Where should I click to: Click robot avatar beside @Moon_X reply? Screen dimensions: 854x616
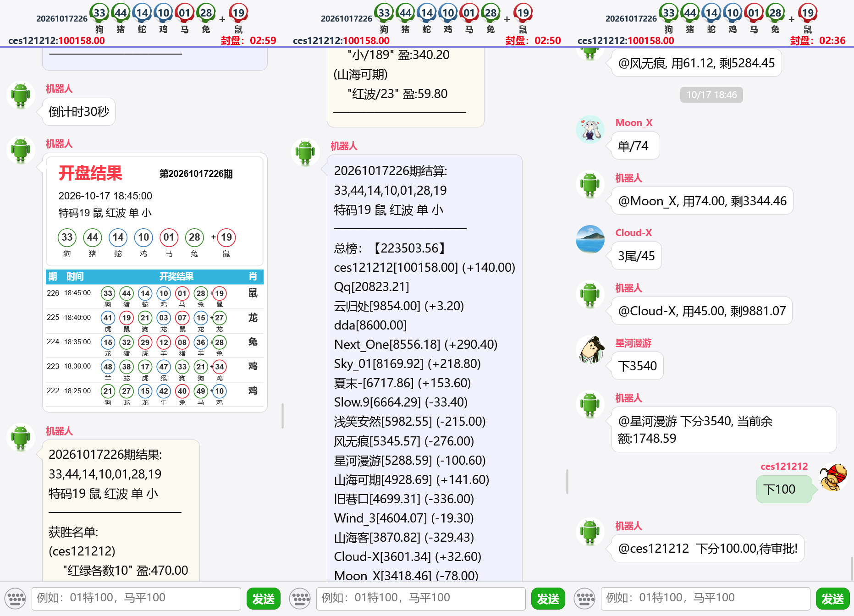[x=590, y=185]
